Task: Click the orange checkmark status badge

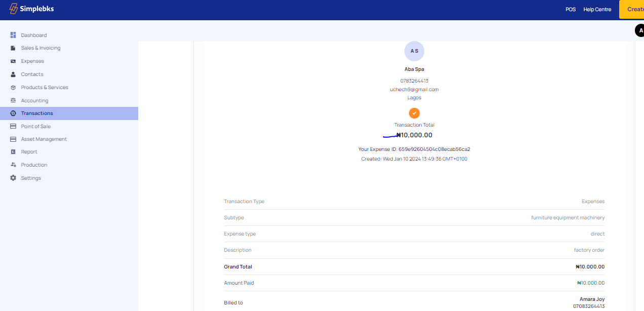Action: coord(414,113)
